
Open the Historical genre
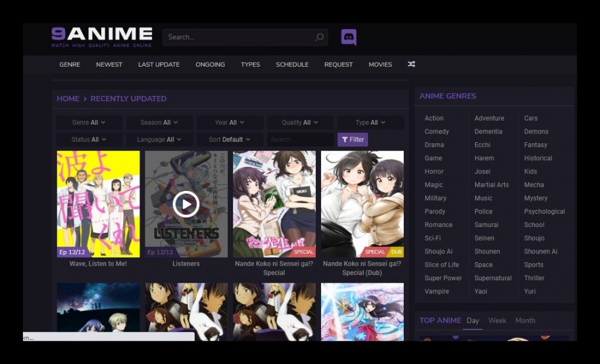[x=538, y=158]
